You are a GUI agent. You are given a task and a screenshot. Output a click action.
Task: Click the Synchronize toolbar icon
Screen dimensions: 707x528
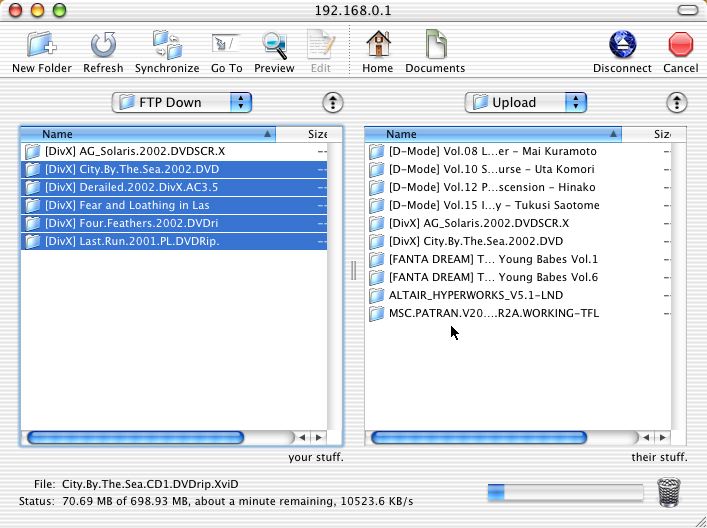(167, 46)
